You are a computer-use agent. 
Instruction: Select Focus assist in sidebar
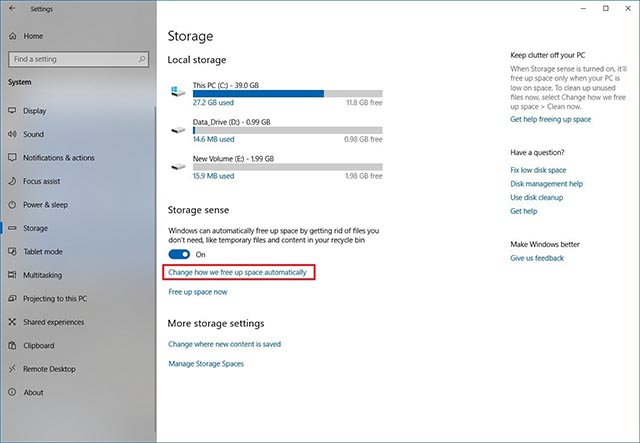(x=42, y=181)
